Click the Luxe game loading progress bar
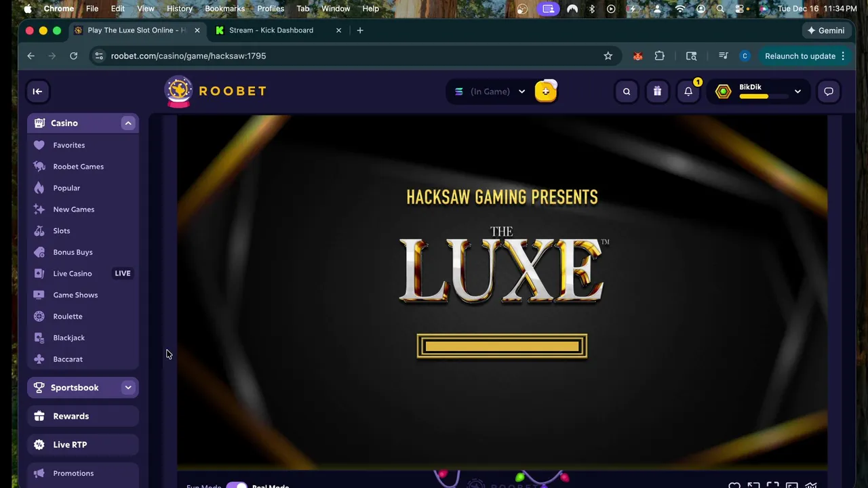The width and height of the screenshot is (868, 488). (x=502, y=346)
